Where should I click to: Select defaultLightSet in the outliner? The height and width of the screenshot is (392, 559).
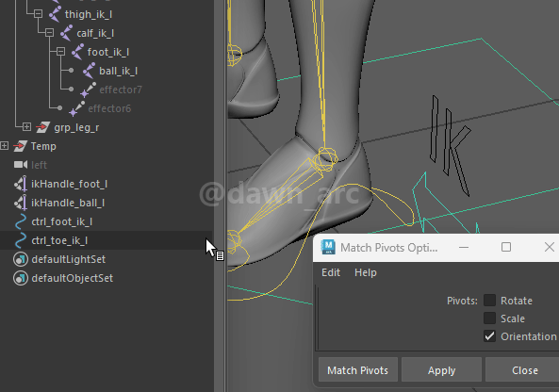pos(69,259)
